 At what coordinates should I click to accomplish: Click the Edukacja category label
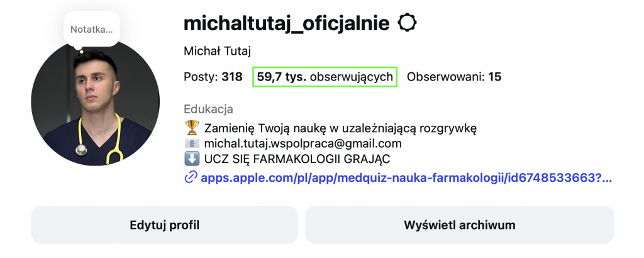(208, 109)
